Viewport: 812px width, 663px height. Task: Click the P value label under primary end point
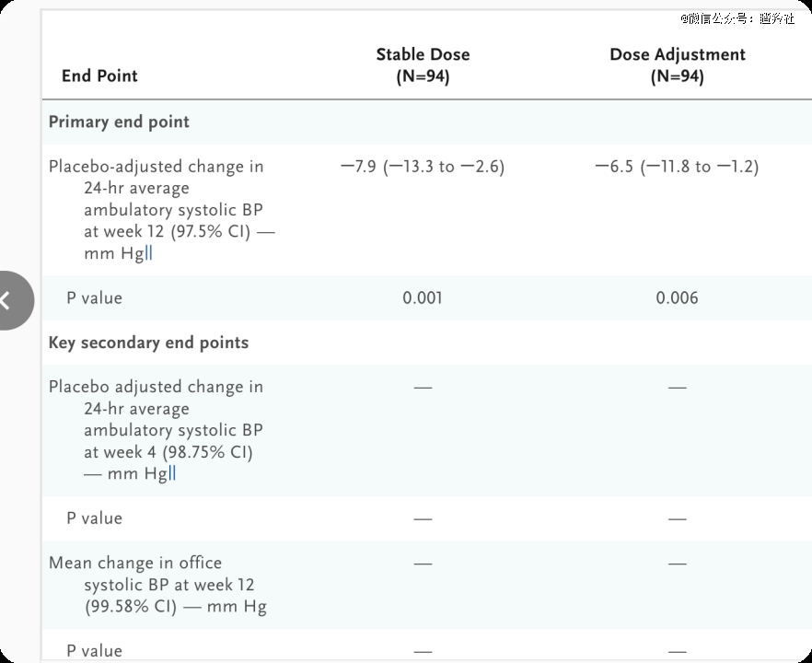94,297
